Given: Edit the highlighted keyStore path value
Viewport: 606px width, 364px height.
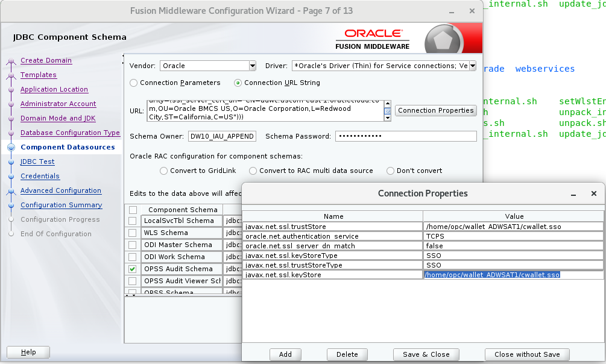Looking at the screenshot, I should click(513, 275).
